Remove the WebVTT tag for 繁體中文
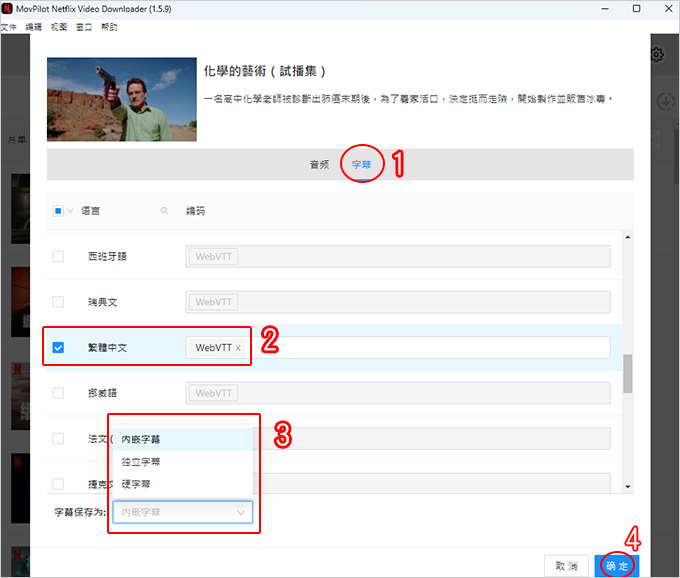The image size is (680, 578). pos(238,348)
